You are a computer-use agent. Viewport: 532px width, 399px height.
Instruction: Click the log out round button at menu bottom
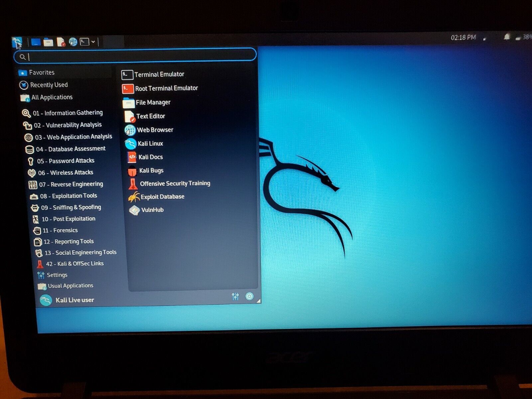tap(249, 296)
